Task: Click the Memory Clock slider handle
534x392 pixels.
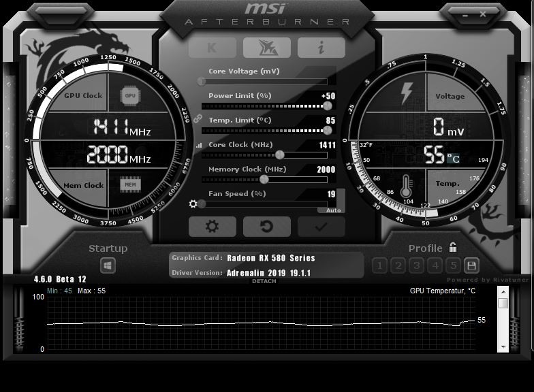Action: click(x=264, y=180)
